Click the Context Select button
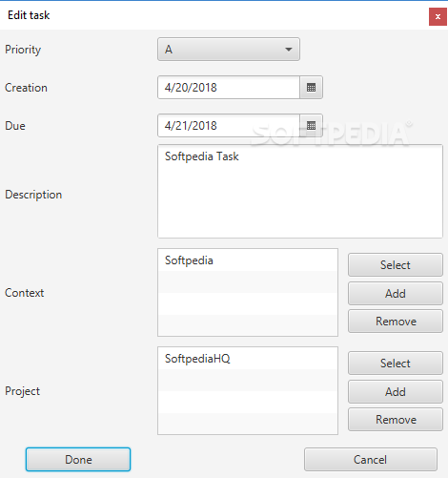This screenshot has height=478, width=448. [396, 265]
